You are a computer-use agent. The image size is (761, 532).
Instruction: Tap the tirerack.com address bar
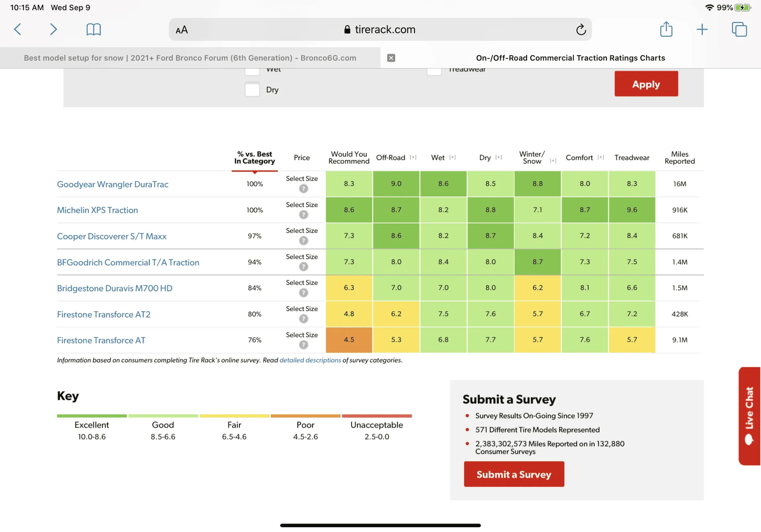pyautogui.click(x=380, y=29)
